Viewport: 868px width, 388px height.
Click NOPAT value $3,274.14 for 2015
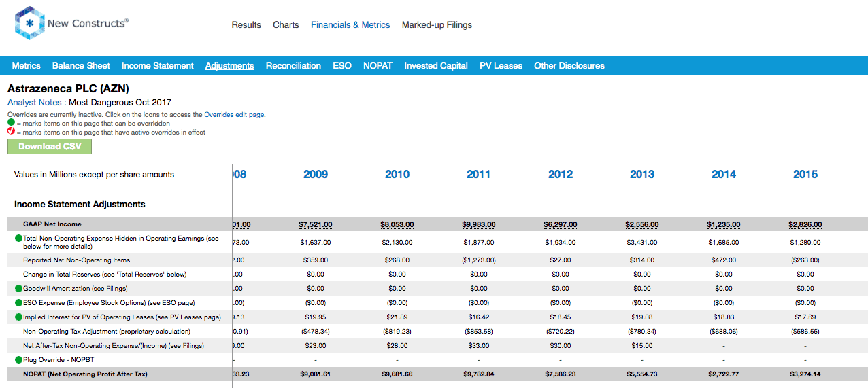[x=805, y=374]
